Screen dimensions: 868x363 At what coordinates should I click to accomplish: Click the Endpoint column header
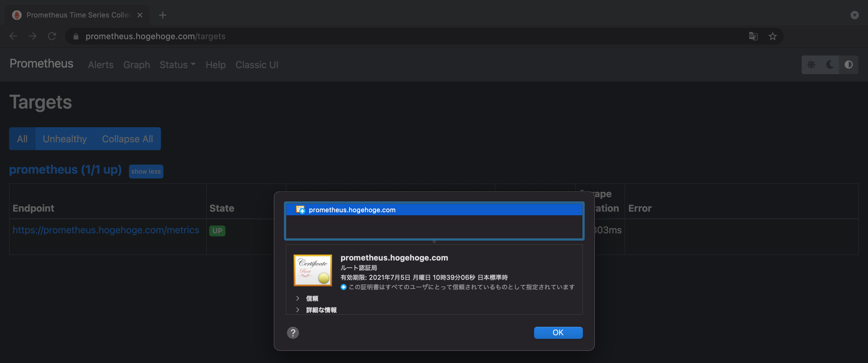point(33,208)
